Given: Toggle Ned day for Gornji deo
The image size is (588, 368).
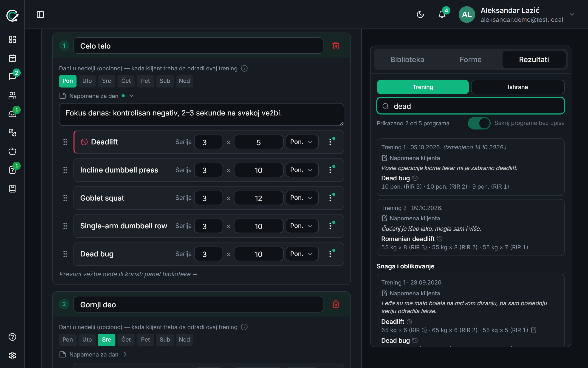Looking at the screenshot, I should coord(184,339).
